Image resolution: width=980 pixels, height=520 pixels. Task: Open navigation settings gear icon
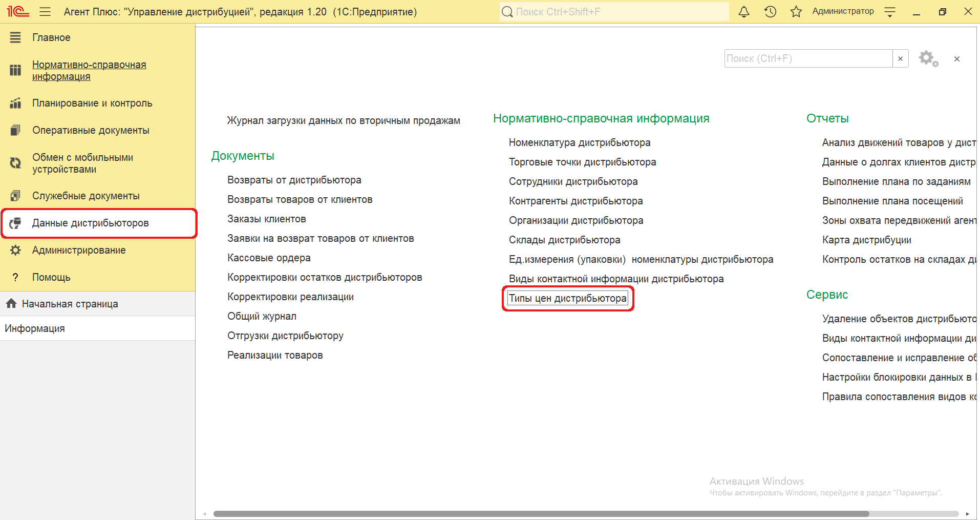click(x=928, y=58)
